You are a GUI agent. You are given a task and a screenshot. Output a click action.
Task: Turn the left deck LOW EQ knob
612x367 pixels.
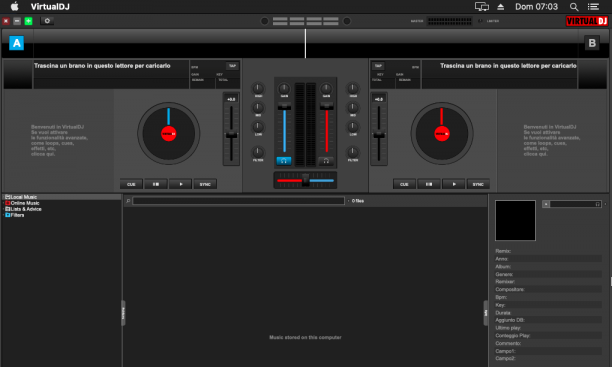coord(258,126)
